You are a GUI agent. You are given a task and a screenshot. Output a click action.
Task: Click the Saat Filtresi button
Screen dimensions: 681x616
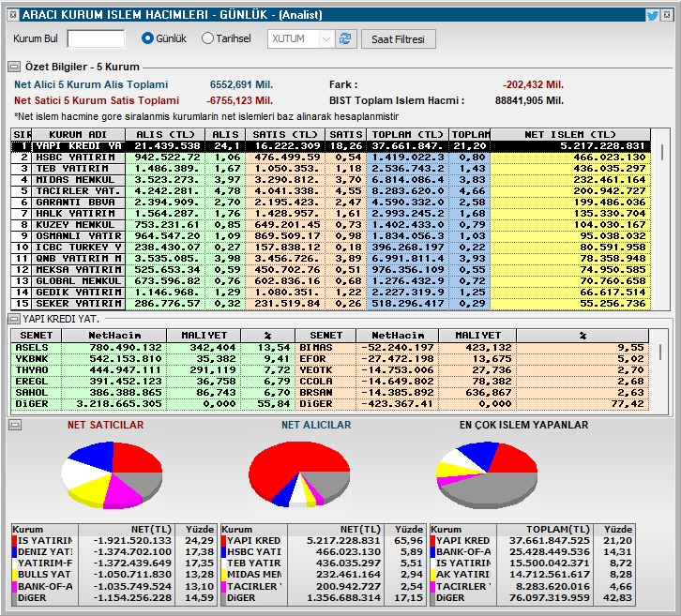click(x=398, y=39)
